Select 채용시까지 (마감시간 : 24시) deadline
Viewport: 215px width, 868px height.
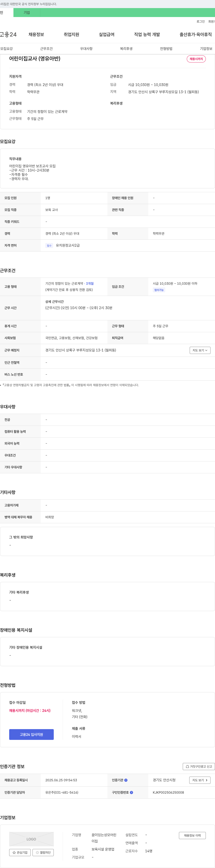pos(30,710)
